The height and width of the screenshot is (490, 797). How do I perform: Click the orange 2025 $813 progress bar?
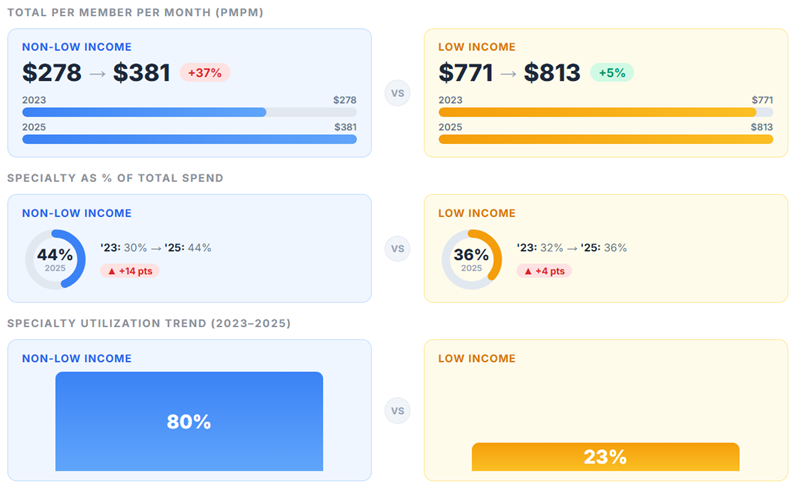click(x=605, y=140)
